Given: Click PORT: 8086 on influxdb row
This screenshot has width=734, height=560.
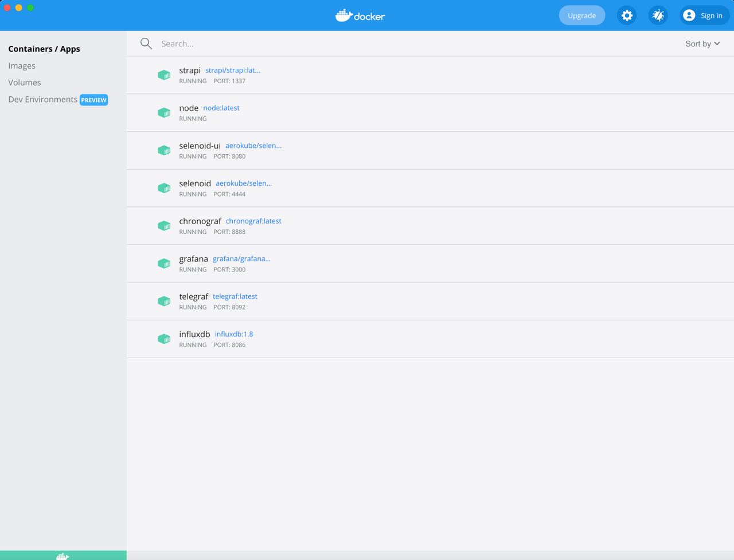Looking at the screenshot, I should pos(229,345).
